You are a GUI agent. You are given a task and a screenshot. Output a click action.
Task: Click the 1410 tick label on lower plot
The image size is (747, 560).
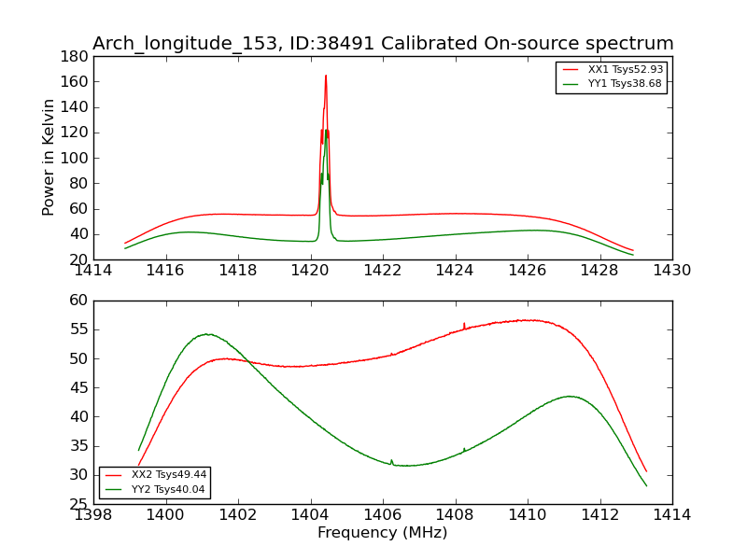528,515
